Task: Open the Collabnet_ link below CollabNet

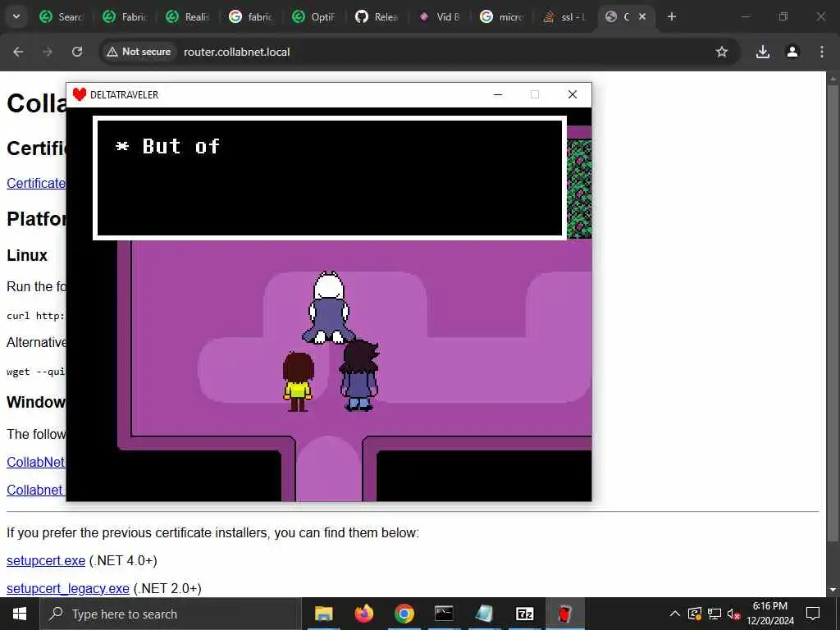Action: (x=36, y=490)
